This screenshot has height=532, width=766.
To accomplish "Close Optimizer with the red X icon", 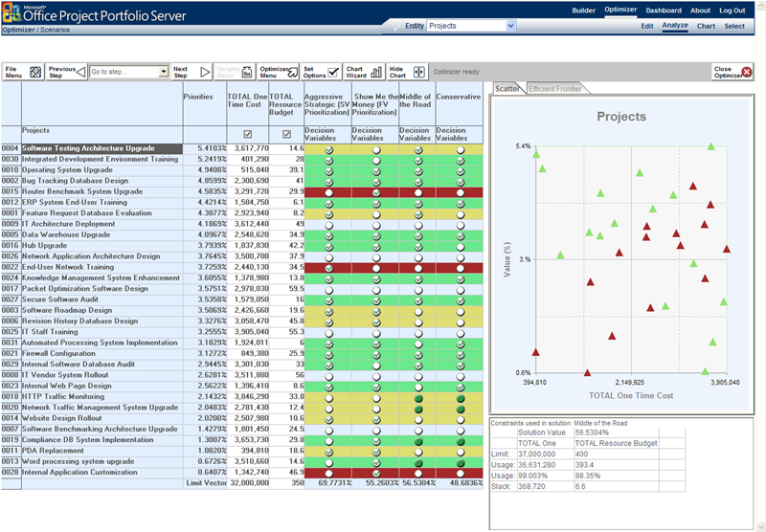I will (747, 72).
